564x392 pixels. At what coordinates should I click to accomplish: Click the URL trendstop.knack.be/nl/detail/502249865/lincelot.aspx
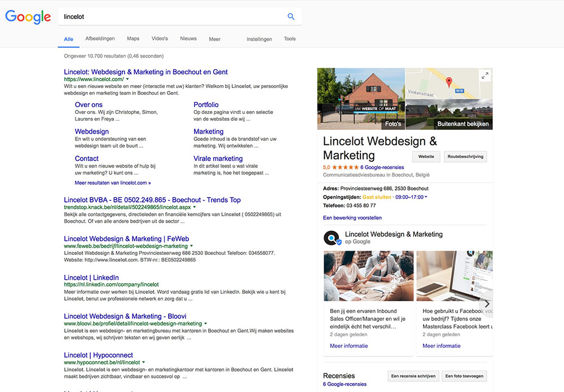(127, 207)
